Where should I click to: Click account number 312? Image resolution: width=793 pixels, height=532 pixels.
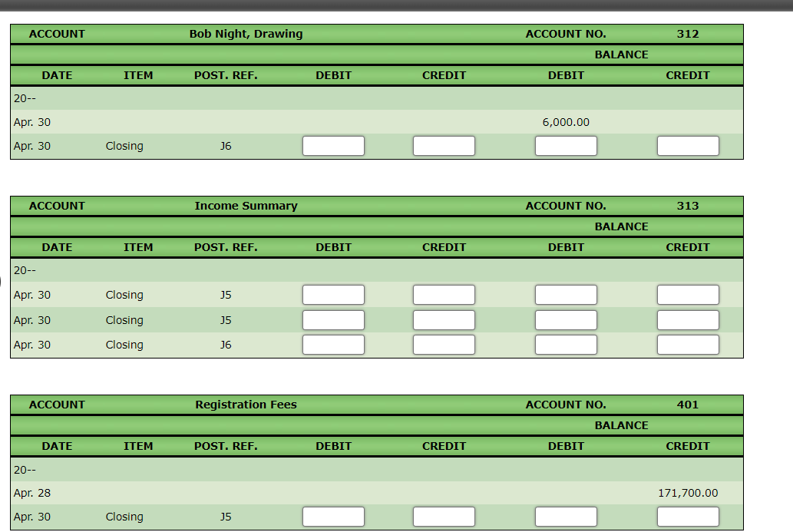(688, 34)
